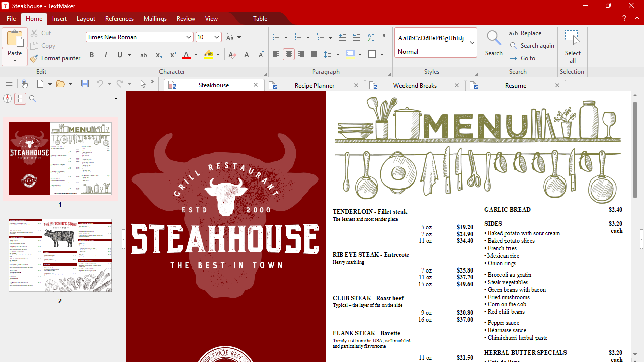Enable justified paragraph alignment
Viewport: 644px width, 362px height.
[x=314, y=54]
